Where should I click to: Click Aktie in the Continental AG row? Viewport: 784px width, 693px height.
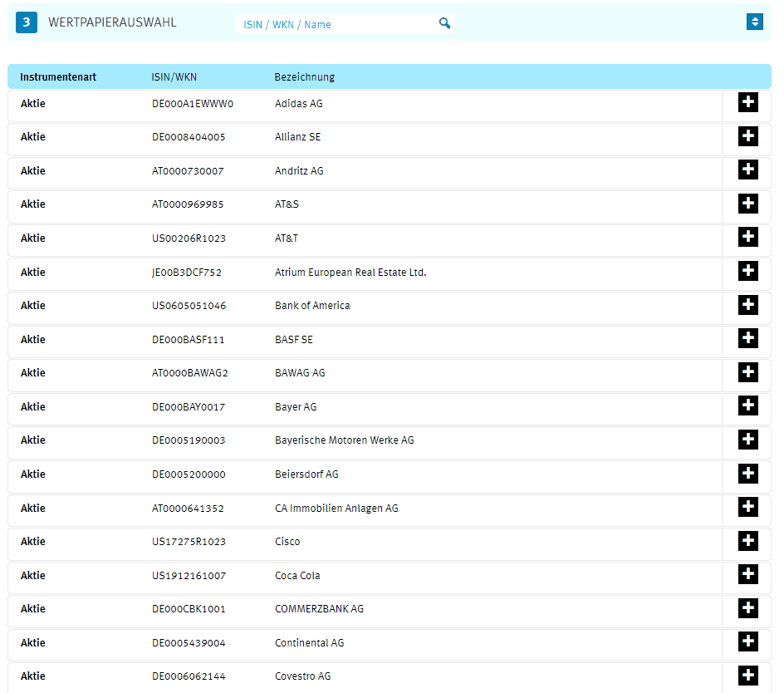click(33, 642)
